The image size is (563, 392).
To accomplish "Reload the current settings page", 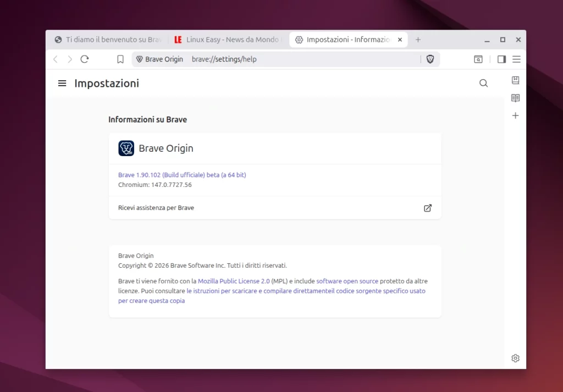I will 84,59.
